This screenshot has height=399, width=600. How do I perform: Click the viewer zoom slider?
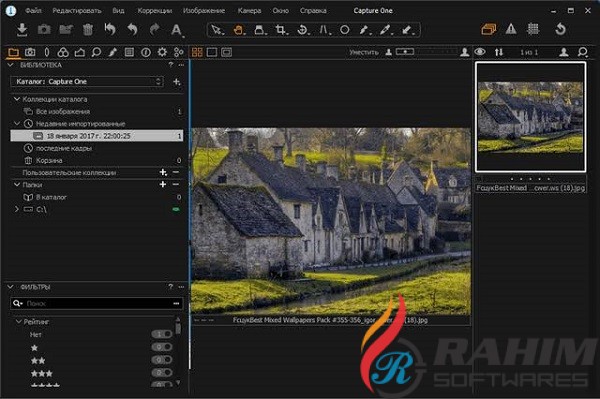coord(426,51)
